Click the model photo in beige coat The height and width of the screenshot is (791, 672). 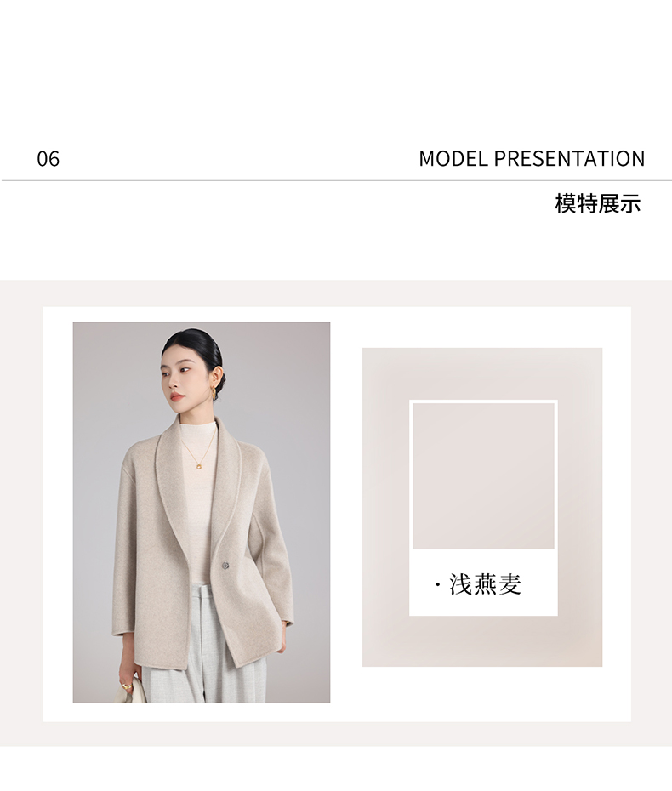(202, 512)
